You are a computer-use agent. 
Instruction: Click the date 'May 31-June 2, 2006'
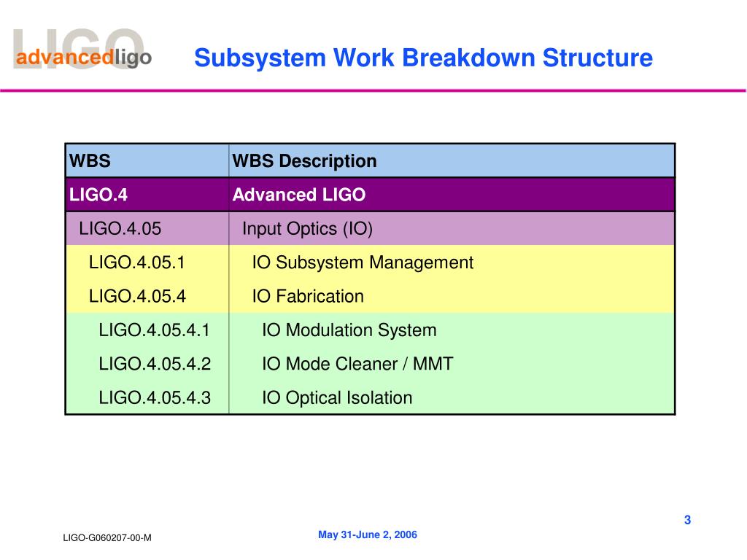[368, 534]
